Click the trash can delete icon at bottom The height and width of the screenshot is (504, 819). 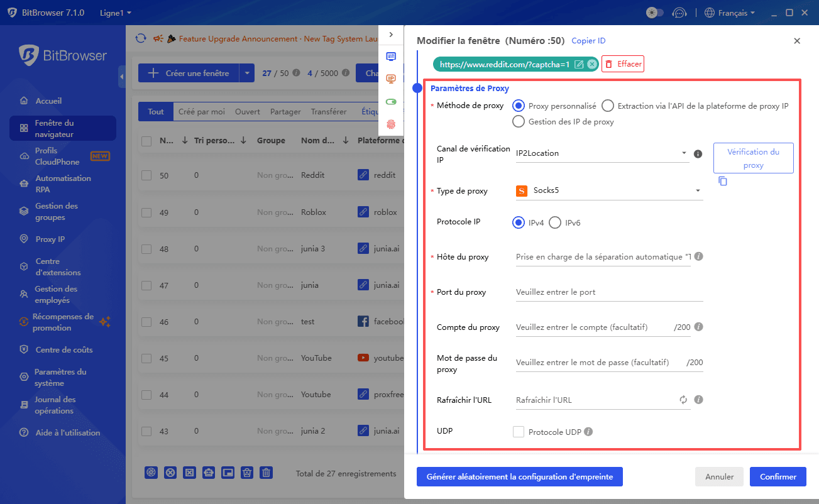point(267,473)
